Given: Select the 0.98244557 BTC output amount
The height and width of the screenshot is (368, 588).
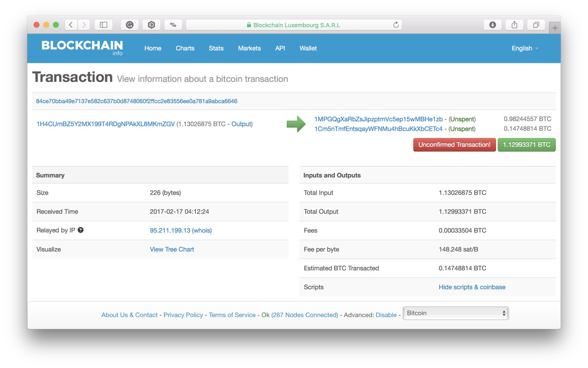Looking at the screenshot, I should 527,119.
